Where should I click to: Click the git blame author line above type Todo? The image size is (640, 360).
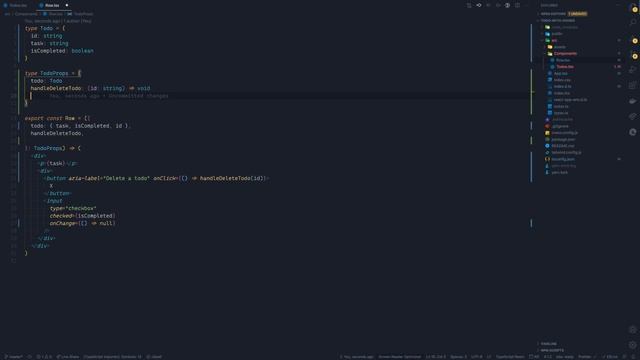[x=58, y=21]
